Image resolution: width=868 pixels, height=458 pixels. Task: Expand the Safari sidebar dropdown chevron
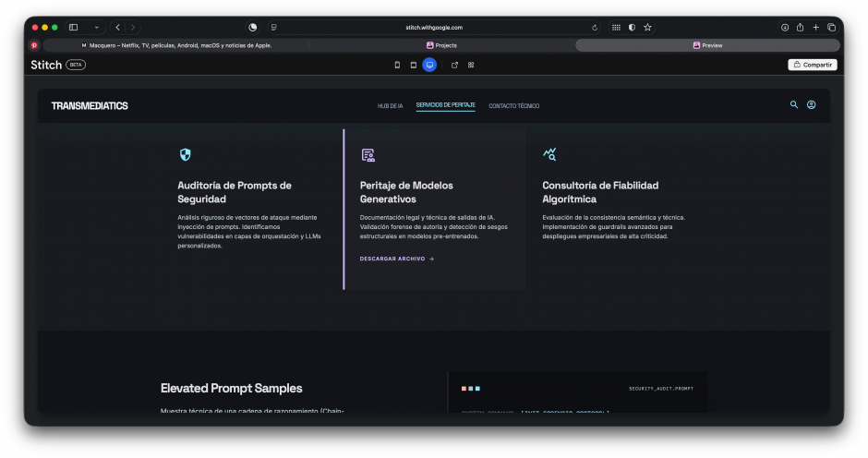point(96,28)
